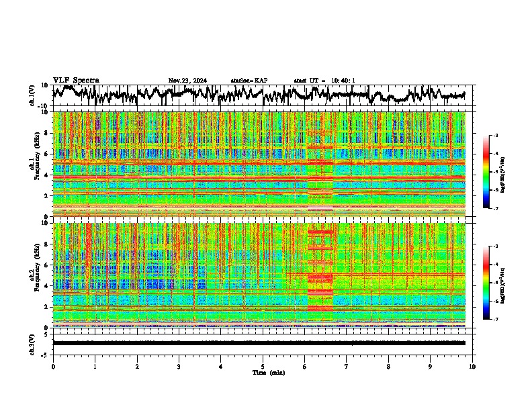Click time axis tick label "8"

click(x=388, y=367)
